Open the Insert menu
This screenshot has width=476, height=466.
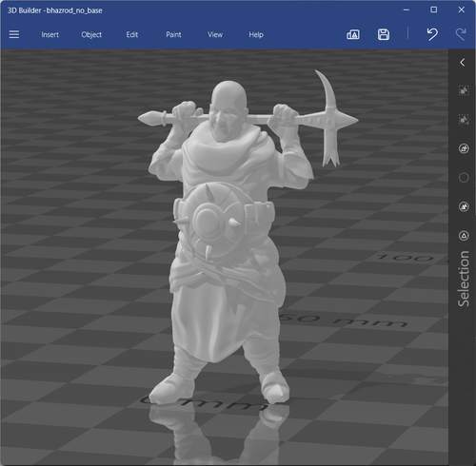[50, 34]
